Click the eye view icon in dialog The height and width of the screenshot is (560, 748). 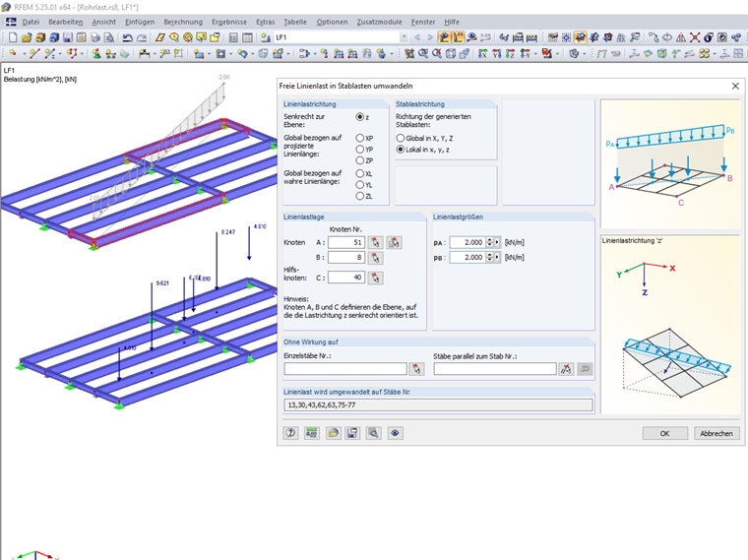click(395, 433)
